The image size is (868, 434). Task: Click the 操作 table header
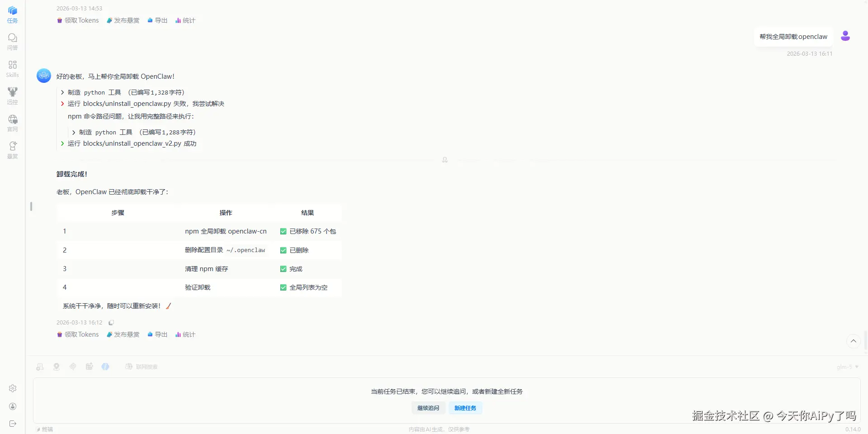(226, 213)
